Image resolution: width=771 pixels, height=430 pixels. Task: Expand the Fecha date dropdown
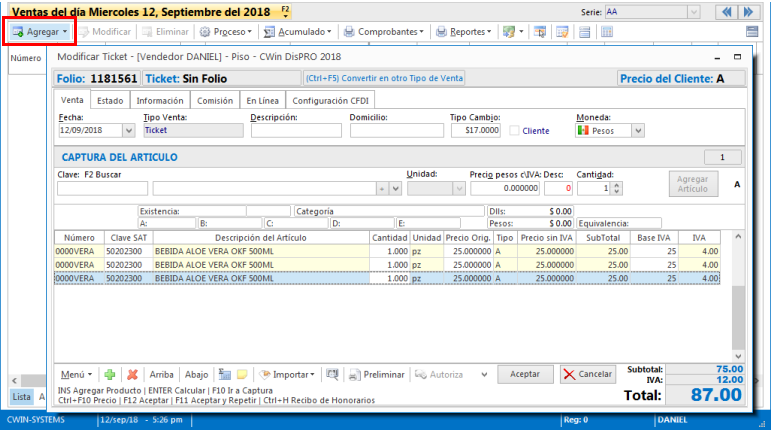click(x=128, y=130)
